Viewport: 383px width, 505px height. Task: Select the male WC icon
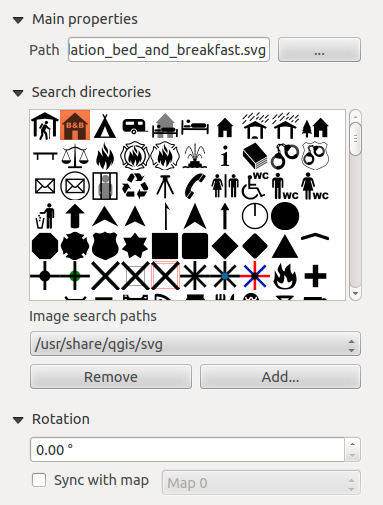pos(285,186)
